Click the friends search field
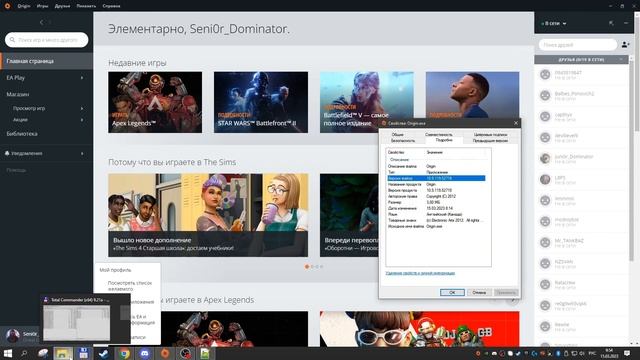The height and width of the screenshot is (360, 640). 578,44
